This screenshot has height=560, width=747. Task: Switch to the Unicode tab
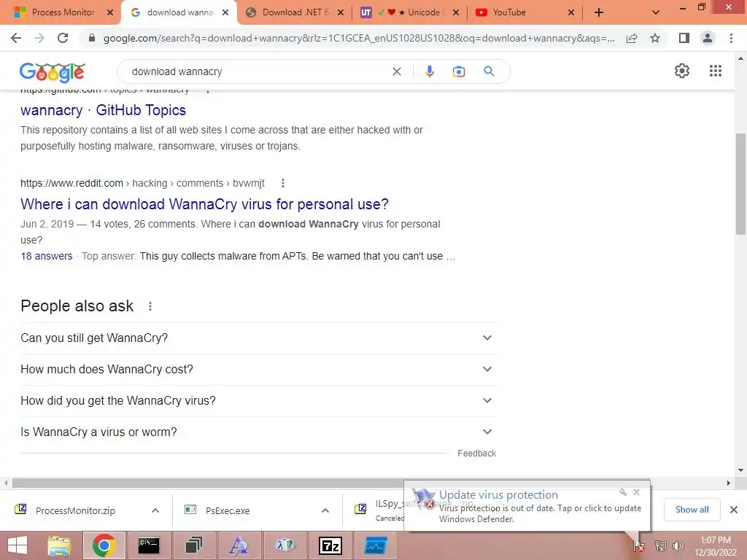410,12
